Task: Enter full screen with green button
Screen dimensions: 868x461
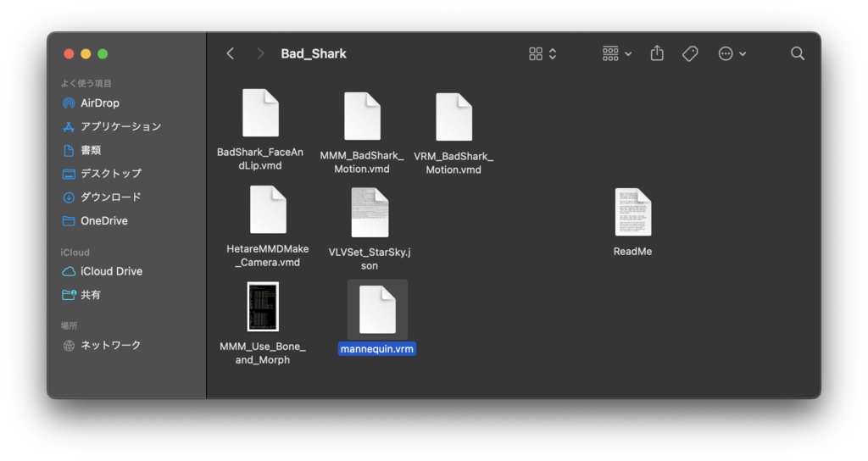Action: point(103,53)
